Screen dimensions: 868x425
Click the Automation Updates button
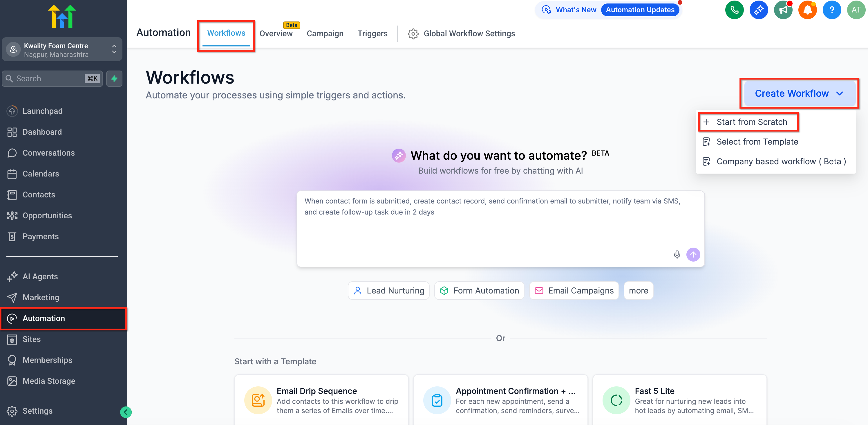640,10
